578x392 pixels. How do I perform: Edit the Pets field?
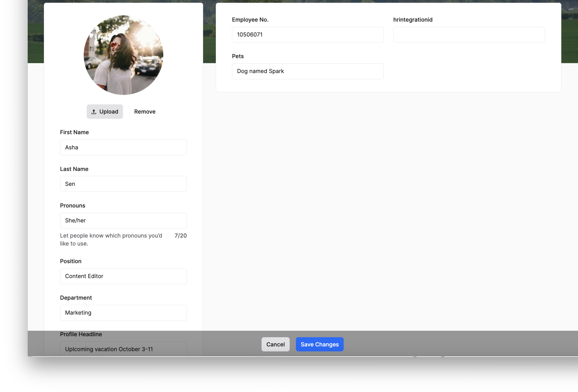click(308, 71)
